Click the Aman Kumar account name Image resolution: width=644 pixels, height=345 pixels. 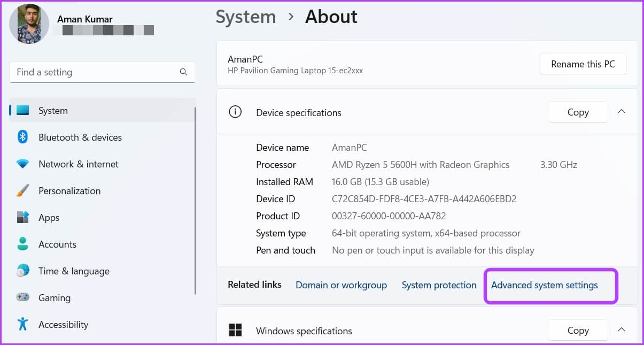(84, 18)
